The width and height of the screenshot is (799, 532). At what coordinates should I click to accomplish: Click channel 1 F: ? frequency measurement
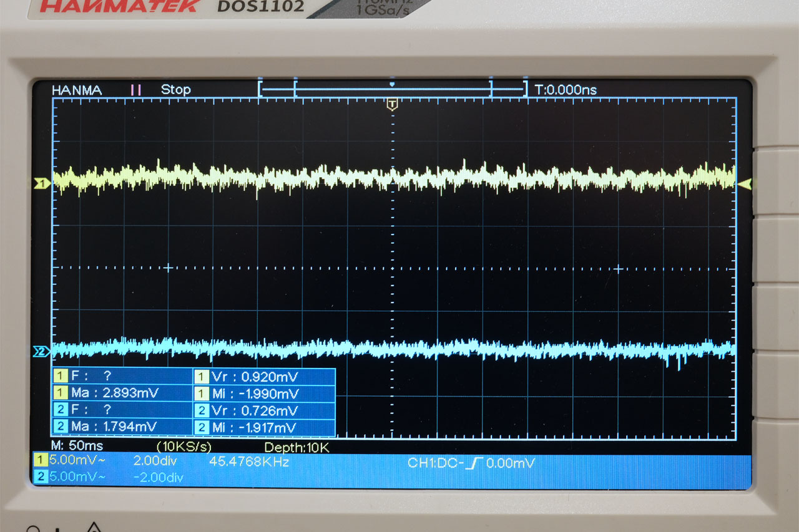[122, 377]
